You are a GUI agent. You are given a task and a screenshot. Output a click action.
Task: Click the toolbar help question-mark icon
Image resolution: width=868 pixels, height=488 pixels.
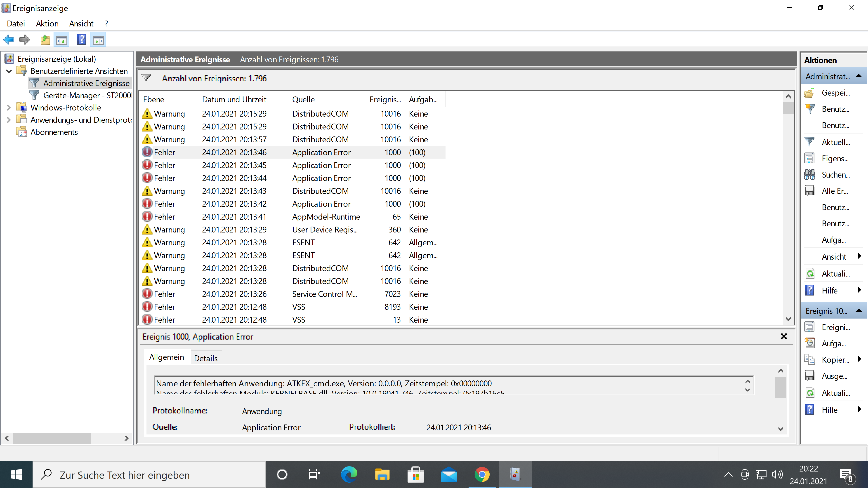pyautogui.click(x=82, y=40)
